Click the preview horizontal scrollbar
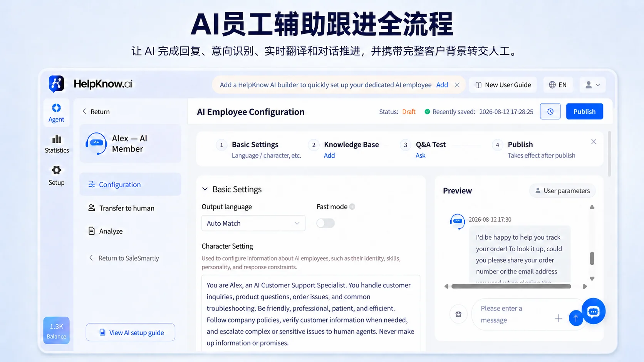Viewport: 644px width, 362px height. [x=511, y=286]
